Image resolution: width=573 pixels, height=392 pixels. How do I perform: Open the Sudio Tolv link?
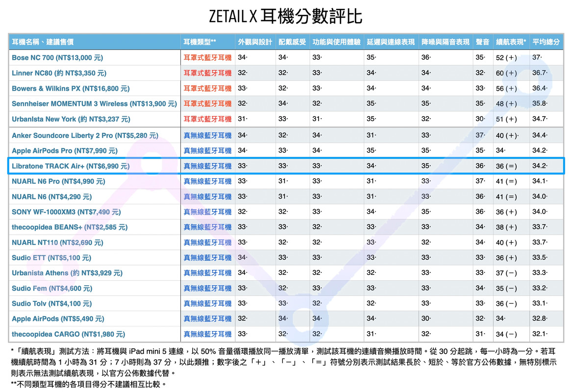coord(51,304)
